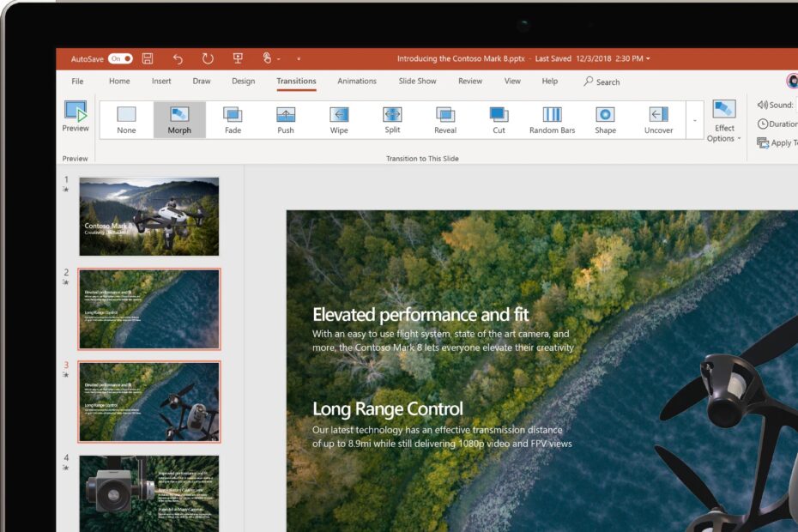This screenshot has height=532, width=798.
Task: Select the Transitions tab
Action: tap(296, 81)
